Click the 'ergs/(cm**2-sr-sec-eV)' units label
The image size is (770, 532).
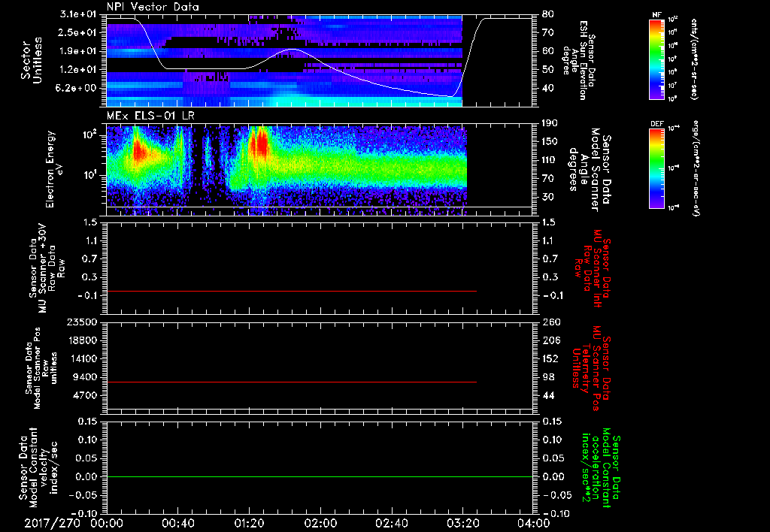pos(696,169)
